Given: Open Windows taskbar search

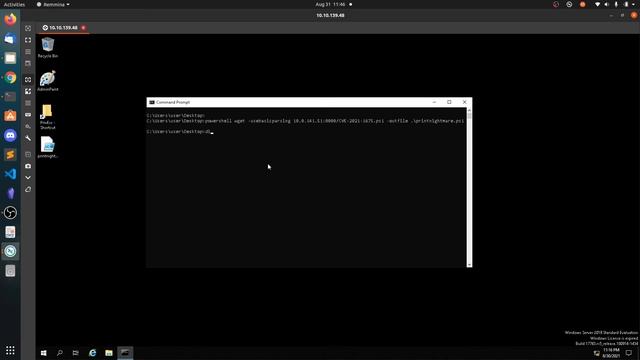Looking at the screenshot, I should pos(60,353).
